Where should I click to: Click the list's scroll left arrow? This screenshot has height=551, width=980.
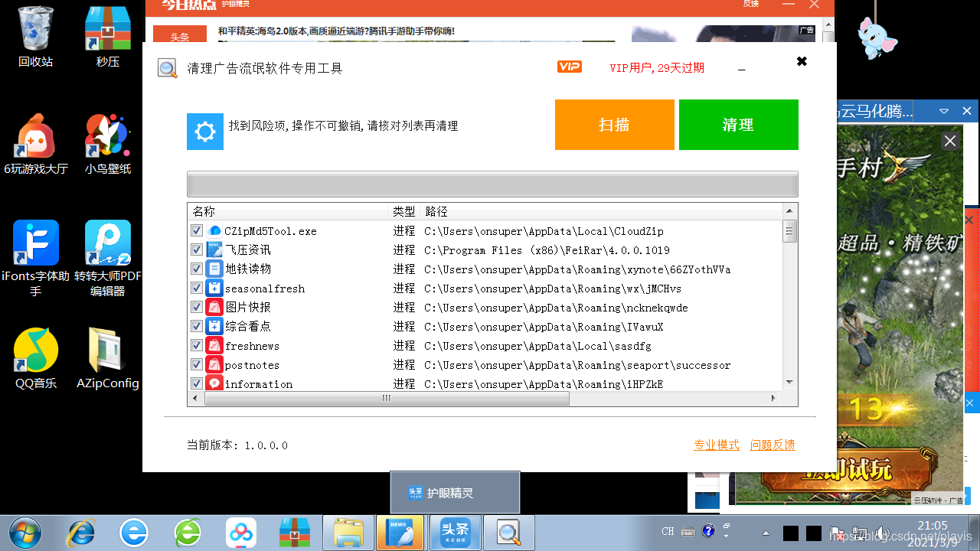point(195,399)
